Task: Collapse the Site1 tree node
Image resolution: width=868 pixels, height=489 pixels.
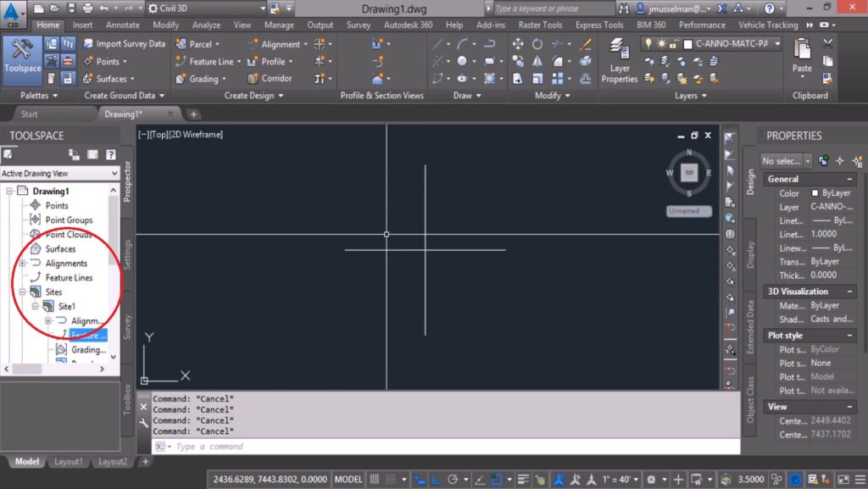Action: pos(35,307)
